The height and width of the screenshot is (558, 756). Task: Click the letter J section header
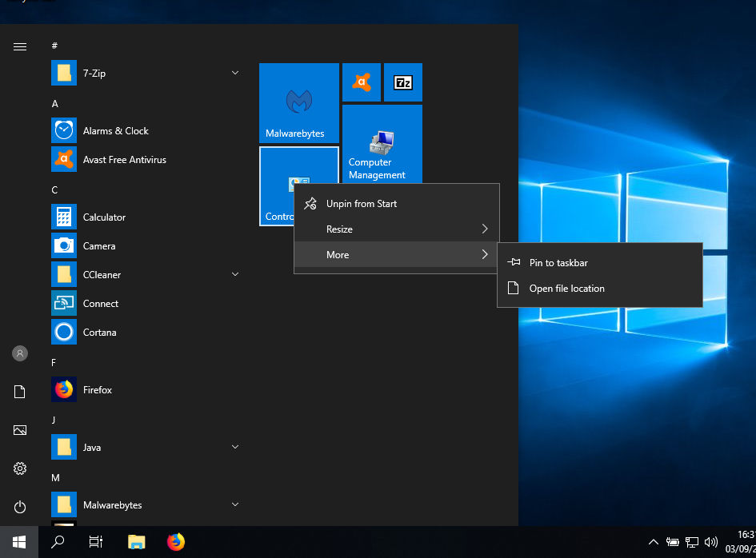tap(54, 420)
